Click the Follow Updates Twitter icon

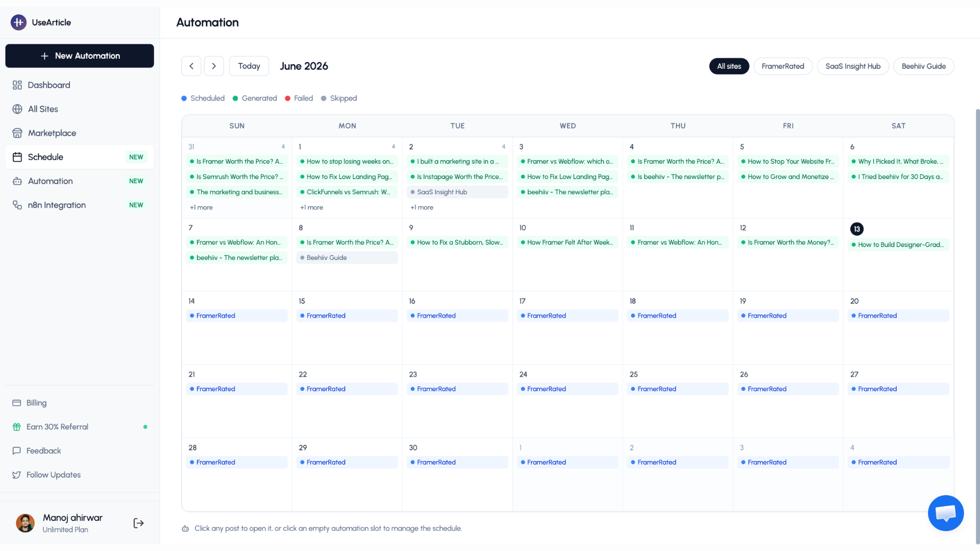click(x=17, y=475)
